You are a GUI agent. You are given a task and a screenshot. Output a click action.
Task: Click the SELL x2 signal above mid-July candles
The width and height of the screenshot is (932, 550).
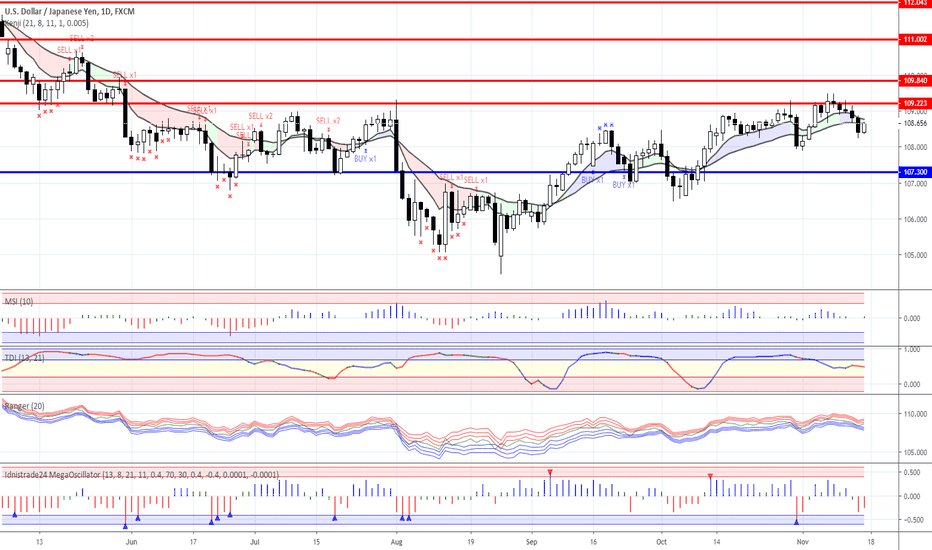[328, 121]
